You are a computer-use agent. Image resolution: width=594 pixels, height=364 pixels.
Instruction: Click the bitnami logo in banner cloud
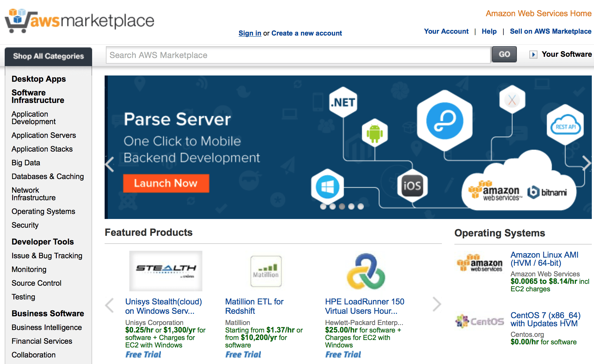tap(547, 192)
